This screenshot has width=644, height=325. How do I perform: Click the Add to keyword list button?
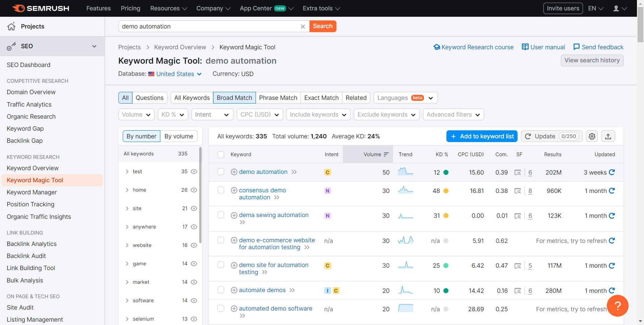[482, 136]
